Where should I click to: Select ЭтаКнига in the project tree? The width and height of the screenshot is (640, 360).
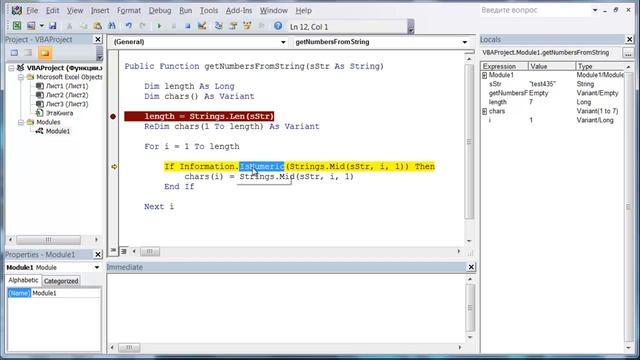click(59, 113)
